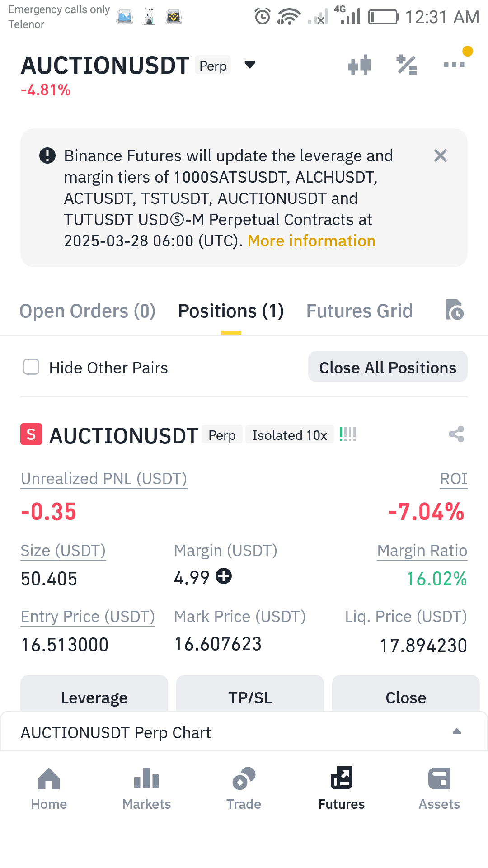Switch to the Futures Grid tab
This screenshot has width=488, height=868.
click(x=360, y=311)
